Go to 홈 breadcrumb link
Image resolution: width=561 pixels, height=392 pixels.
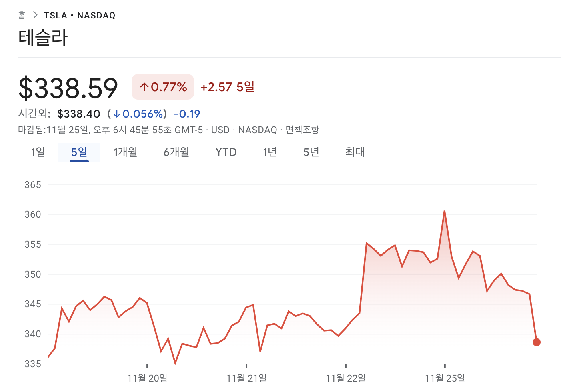(x=22, y=15)
